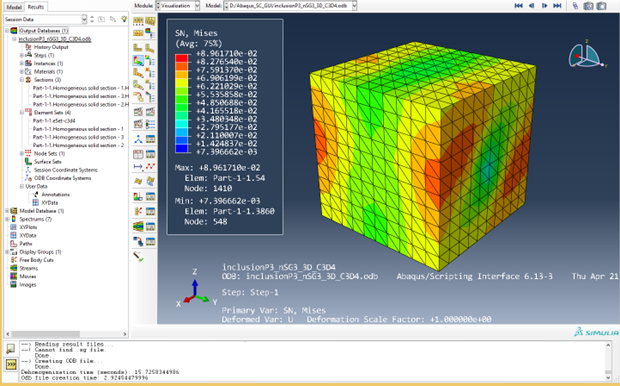
Task: Expand the Instances (1) node
Action: point(22,63)
